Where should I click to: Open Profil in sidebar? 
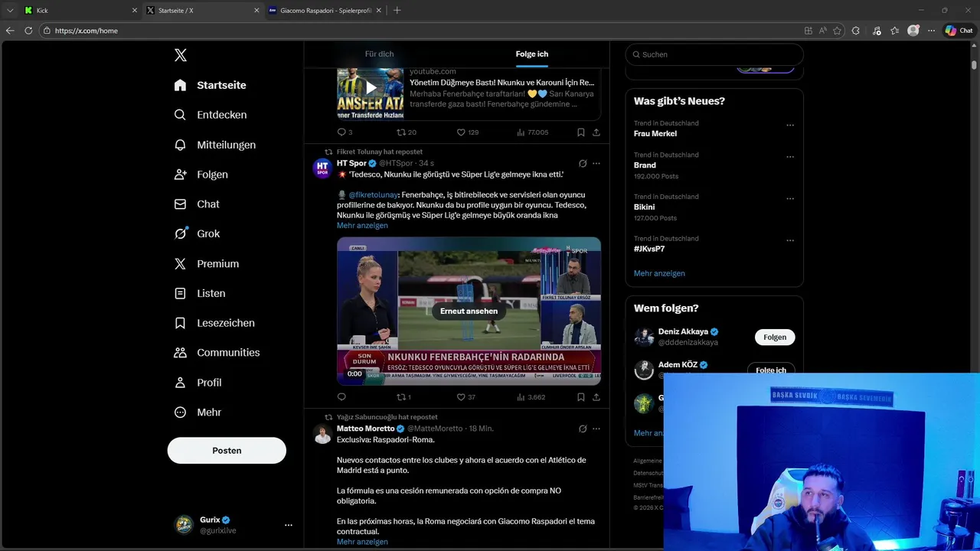(198, 383)
